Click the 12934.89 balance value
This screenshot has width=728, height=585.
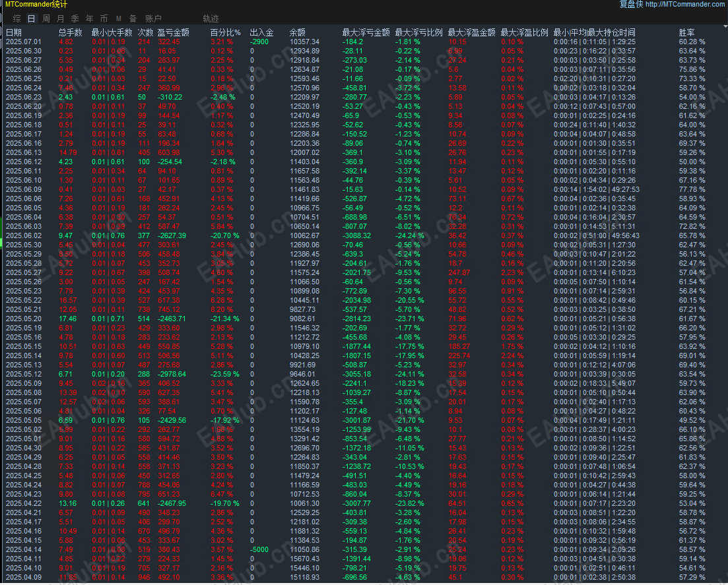click(x=304, y=51)
